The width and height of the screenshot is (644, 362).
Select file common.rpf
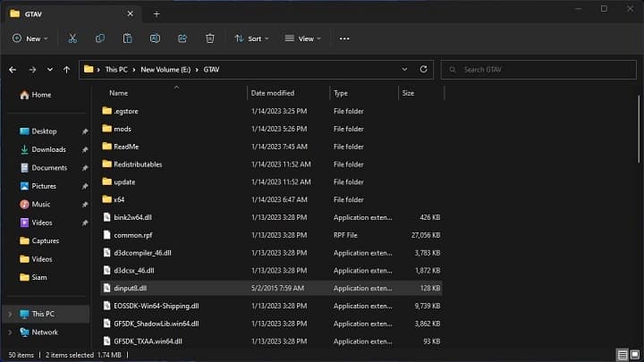(x=272, y=235)
